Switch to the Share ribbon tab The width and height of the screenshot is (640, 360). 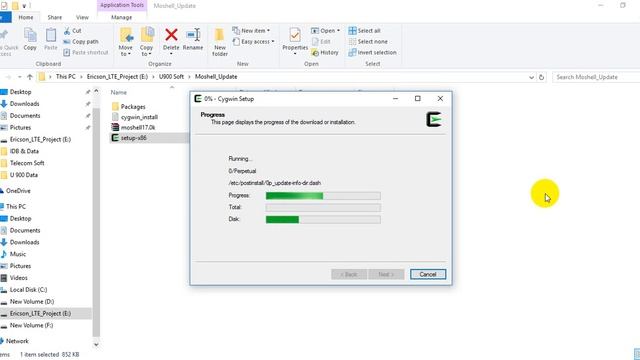point(55,17)
